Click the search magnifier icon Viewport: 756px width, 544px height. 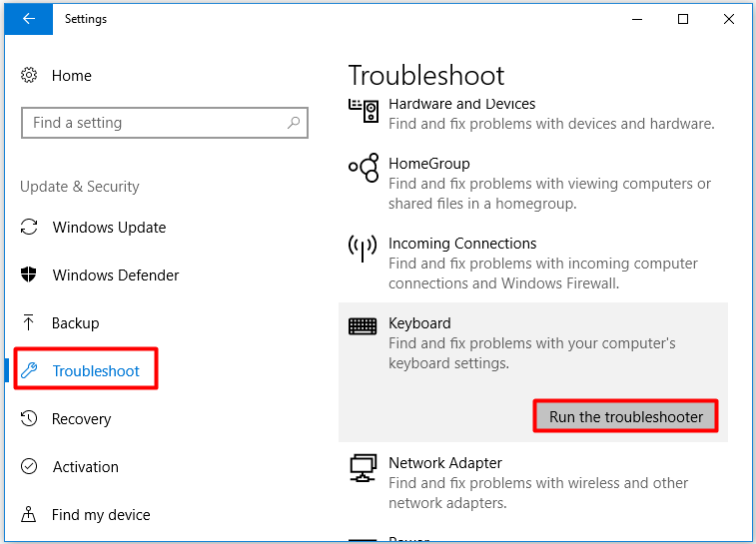pyautogui.click(x=294, y=123)
